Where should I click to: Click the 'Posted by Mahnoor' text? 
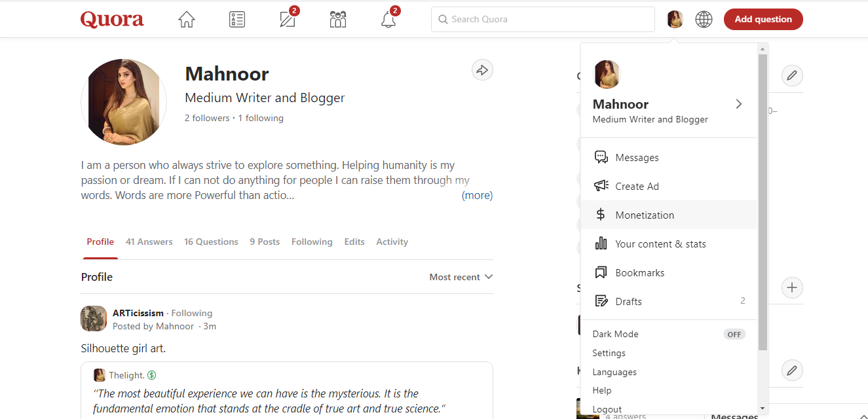click(153, 326)
